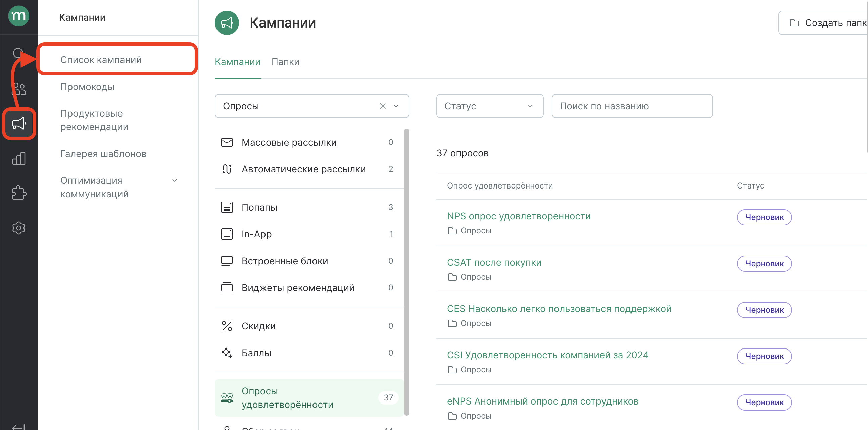The height and width of the screenshot is (430, 868).
Task: Open the analytics bar chart icon
Action: 18,158
